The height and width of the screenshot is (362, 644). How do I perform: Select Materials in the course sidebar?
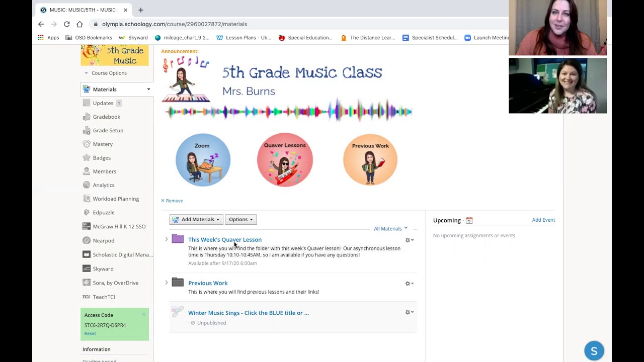click(105, 89)
